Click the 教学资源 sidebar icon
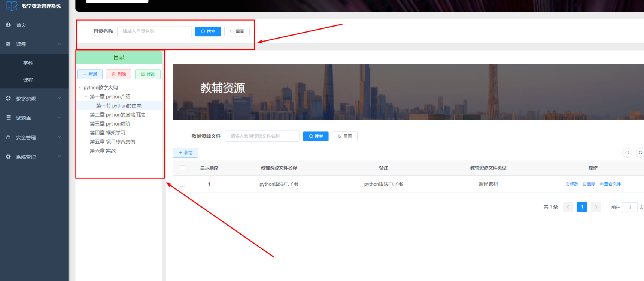 (8, 99)
